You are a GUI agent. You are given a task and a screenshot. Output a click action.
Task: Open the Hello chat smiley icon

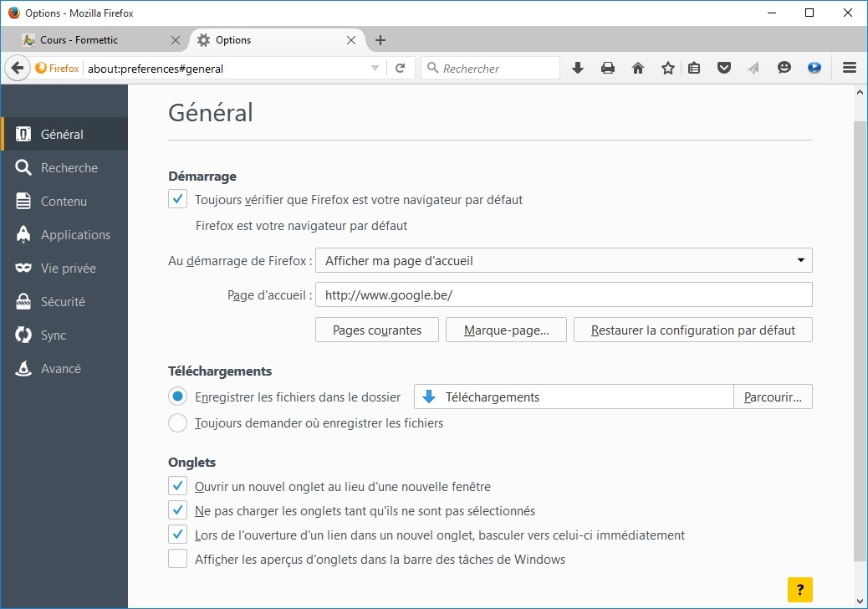pyautogui.click(x=784, y=68)
